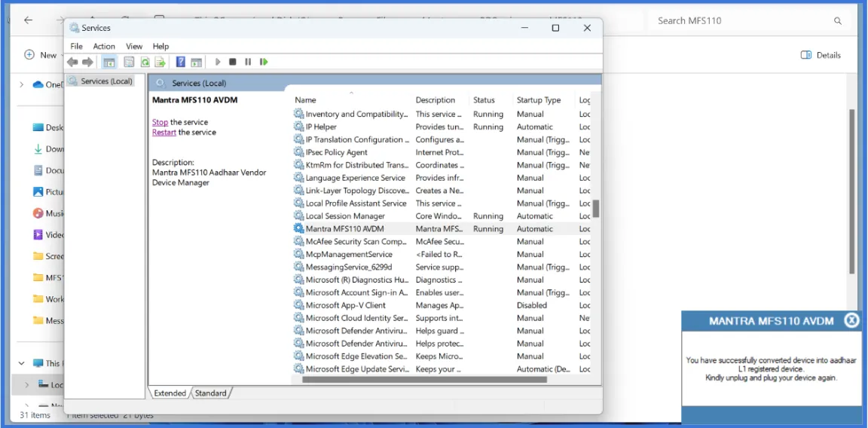The width and height of the screenshot is (868, 428).
Task: Select the KtmRm for Distributed Transactions row
Action: pos(442,165)
